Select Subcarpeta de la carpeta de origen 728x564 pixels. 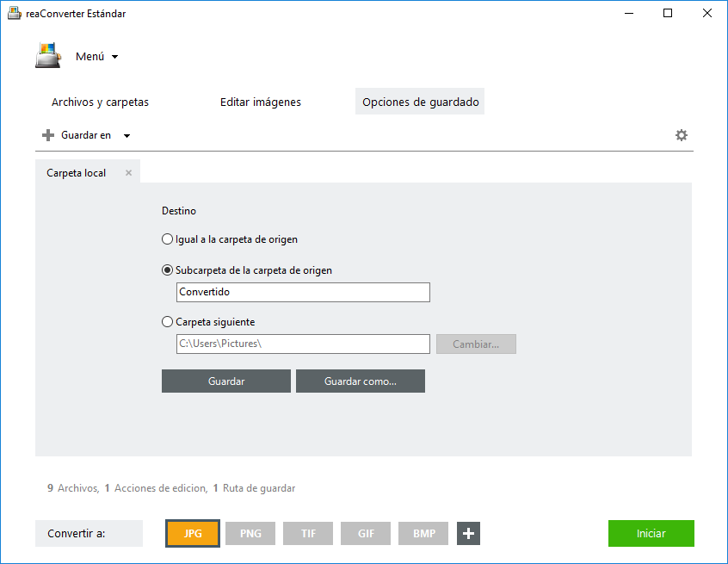(x=247, y=270)
